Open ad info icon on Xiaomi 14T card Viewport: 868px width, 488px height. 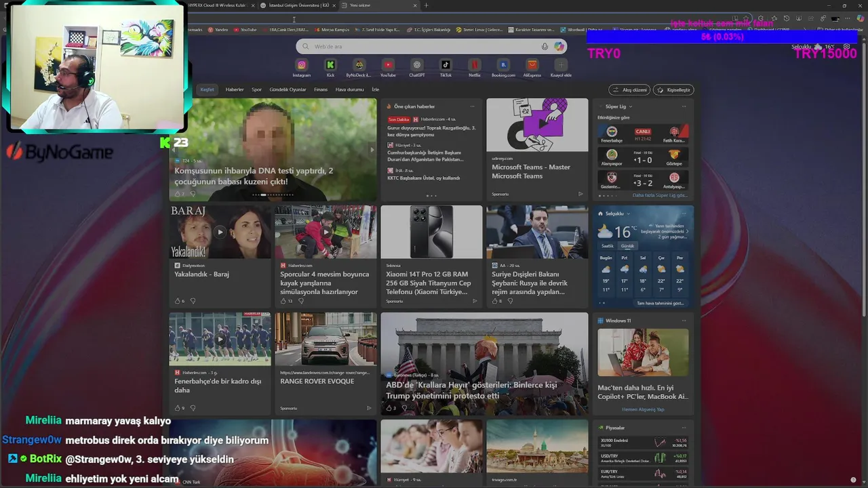pos(474,301)
